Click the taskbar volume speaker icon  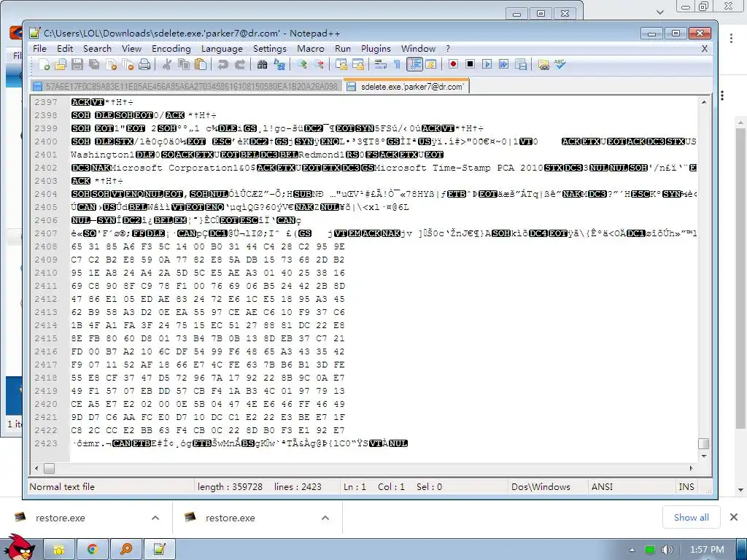[x=667, y=550]
